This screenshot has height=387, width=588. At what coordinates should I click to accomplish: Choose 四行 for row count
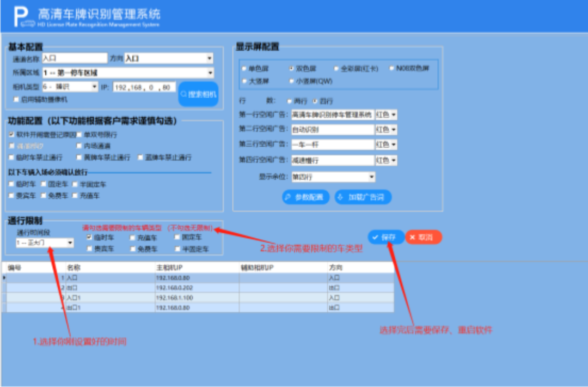[315, 101]
